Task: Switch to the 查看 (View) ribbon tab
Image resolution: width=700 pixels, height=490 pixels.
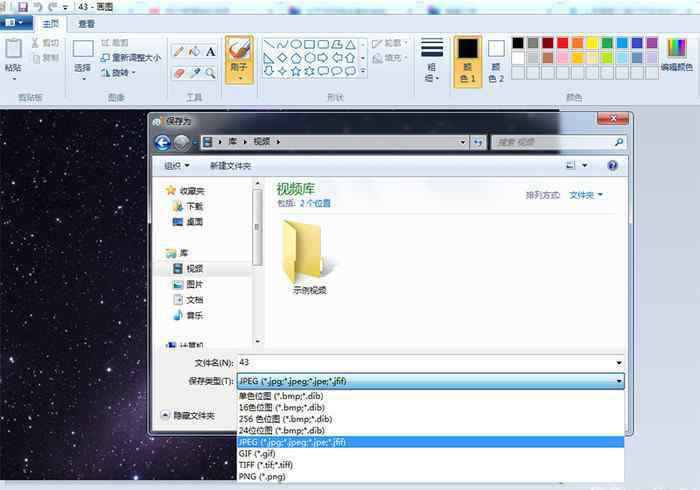Action: [86, 23]
